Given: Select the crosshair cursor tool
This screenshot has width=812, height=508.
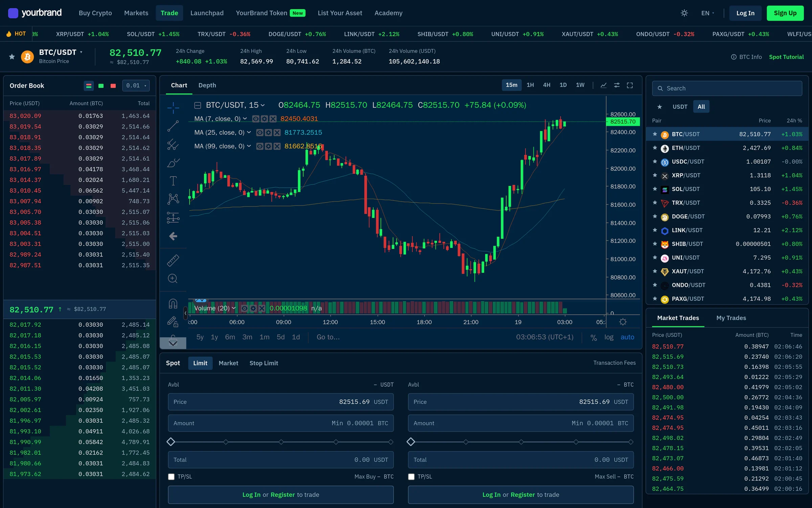Looking at the screenshot, I should 173,108.
